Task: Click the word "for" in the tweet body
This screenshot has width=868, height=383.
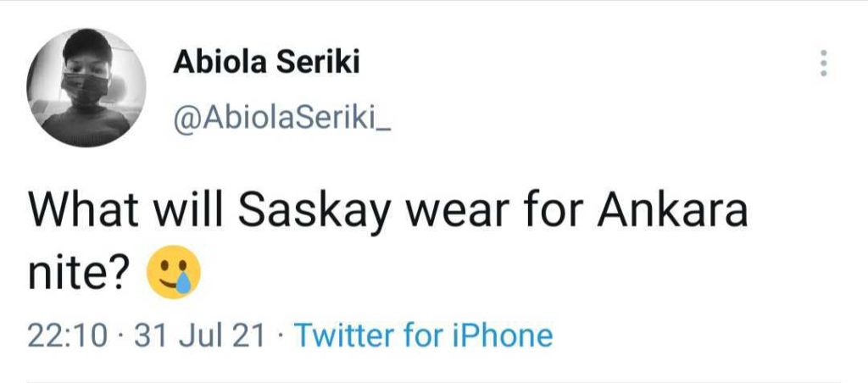Action: coord(548,212)
